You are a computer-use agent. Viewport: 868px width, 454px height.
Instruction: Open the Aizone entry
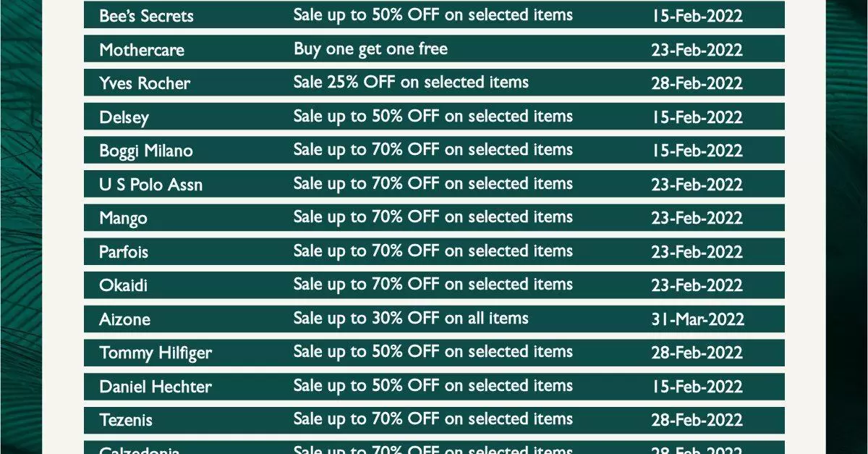124,319
